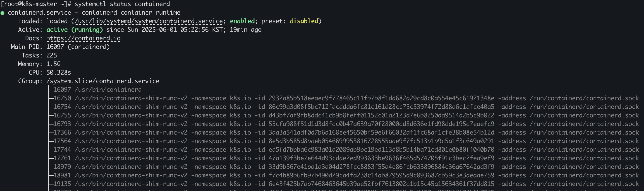The height and width of the screenshot is (191, 644).
Task: Click the CGroup path /system.slice/containerd.service
Action: (x=103, y=81)
